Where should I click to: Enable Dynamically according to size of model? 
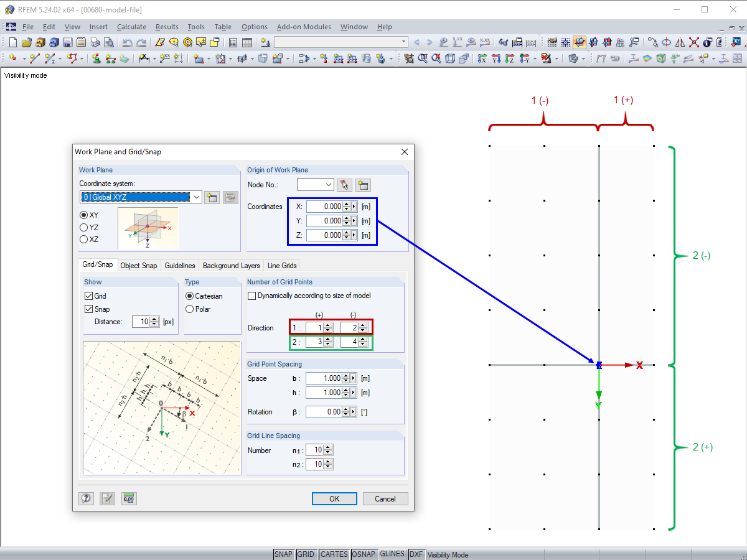click(252, 296)
